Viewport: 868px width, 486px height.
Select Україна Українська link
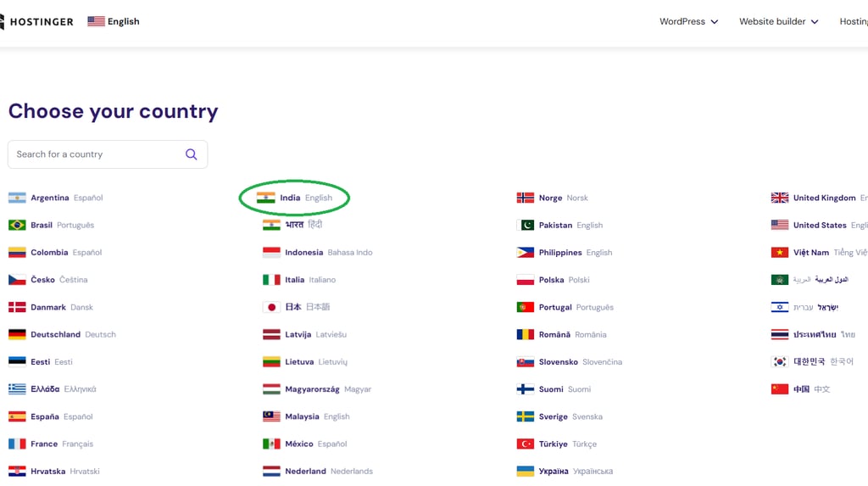click(565, 471)
